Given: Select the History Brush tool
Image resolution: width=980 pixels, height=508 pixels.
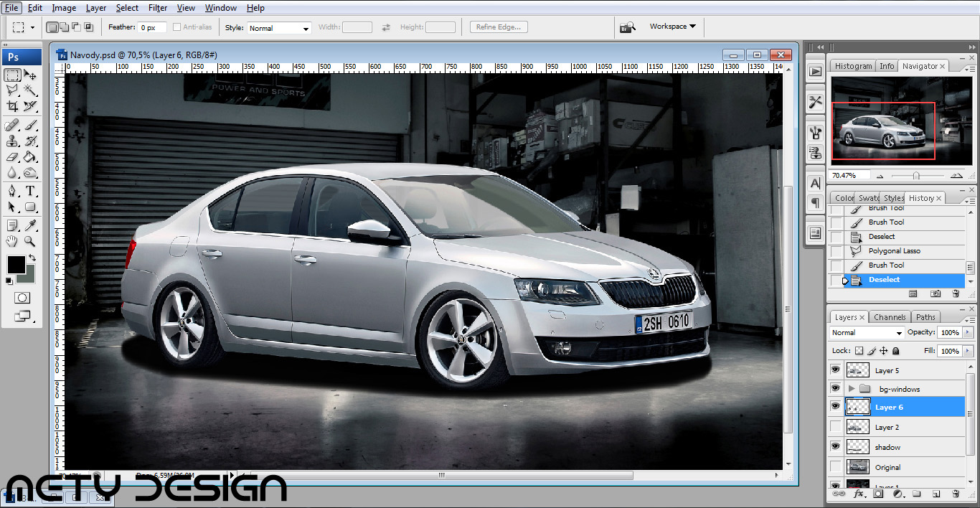Looking at the screenshot, I should (x=30, y=141).
